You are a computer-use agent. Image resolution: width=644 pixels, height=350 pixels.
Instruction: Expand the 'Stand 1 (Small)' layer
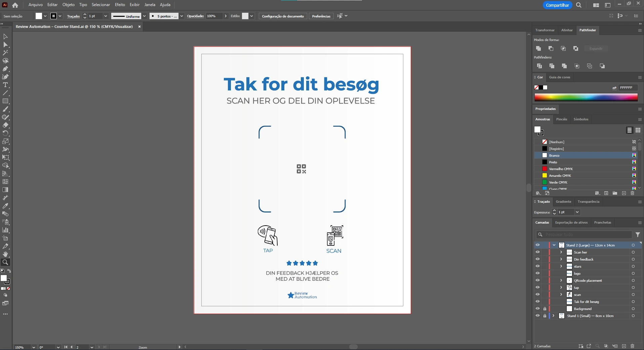tap(554, 316)
